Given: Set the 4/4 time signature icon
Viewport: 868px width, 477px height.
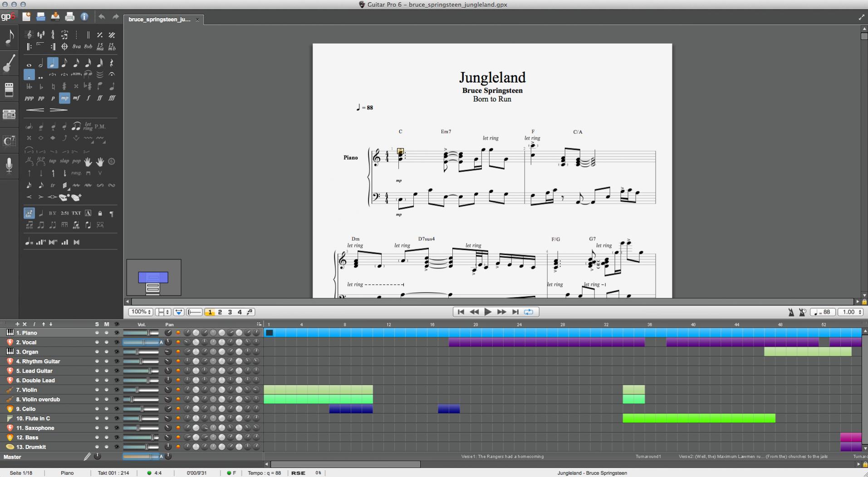Looking at the screenshot, I should (53, 35).
